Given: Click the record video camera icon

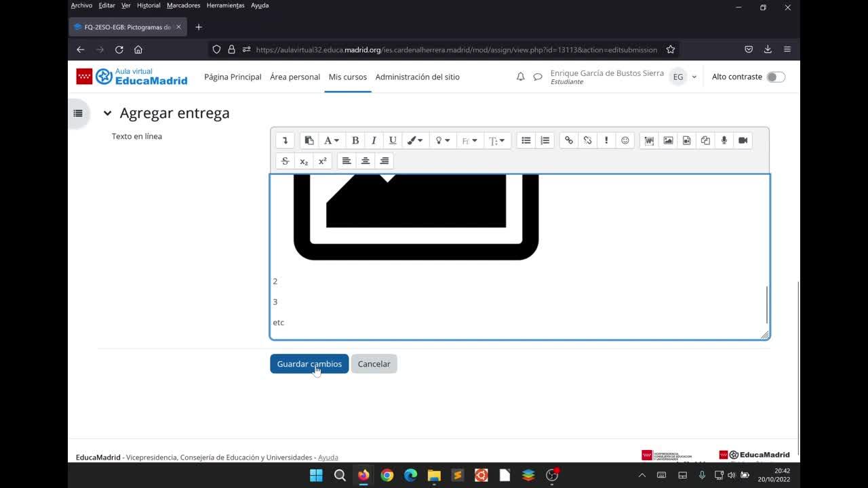Looking at the screenshot, I should click(x=743, y=140).
